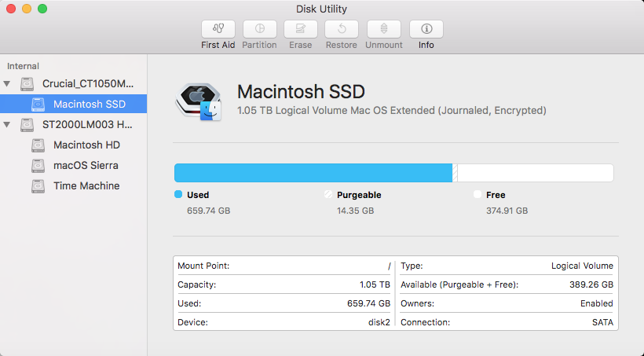Screen dimensions: 644x356
Task: Click the white Free portion of storage bar
Action: click(536, 173)
